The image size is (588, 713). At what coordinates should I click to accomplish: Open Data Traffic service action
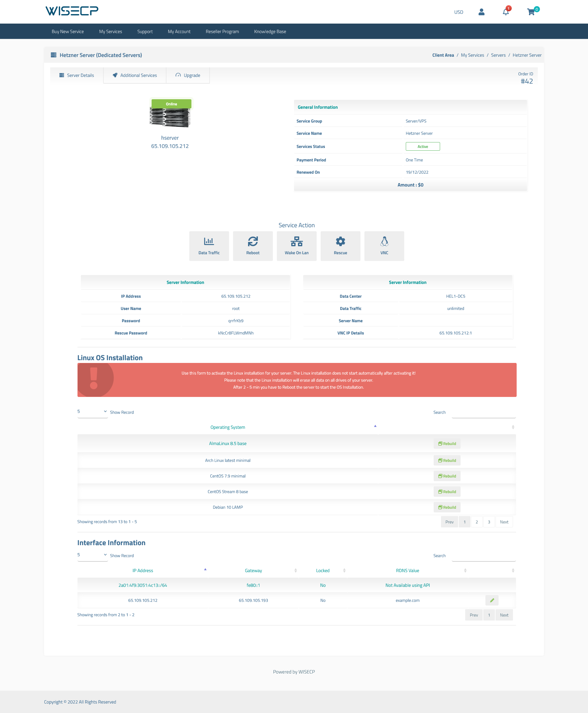point(209,246)
